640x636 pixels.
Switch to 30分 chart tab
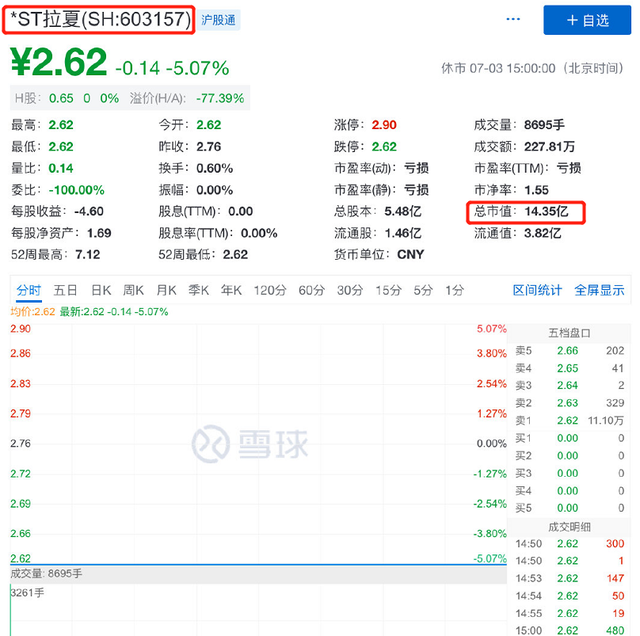(350, 290)
